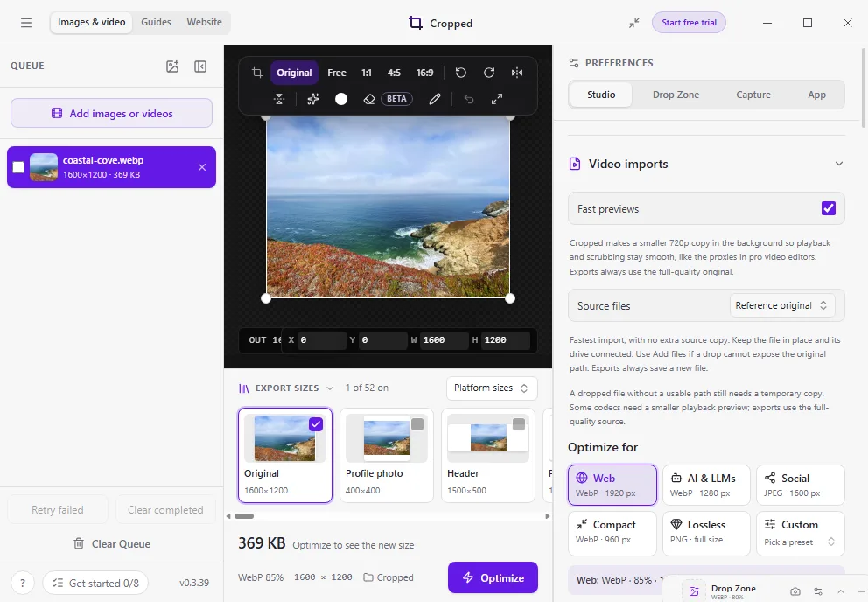This screenshot has width=868, height=602.
Task: Select the 4:5 aspect ratio
Action: click(394, 73)
